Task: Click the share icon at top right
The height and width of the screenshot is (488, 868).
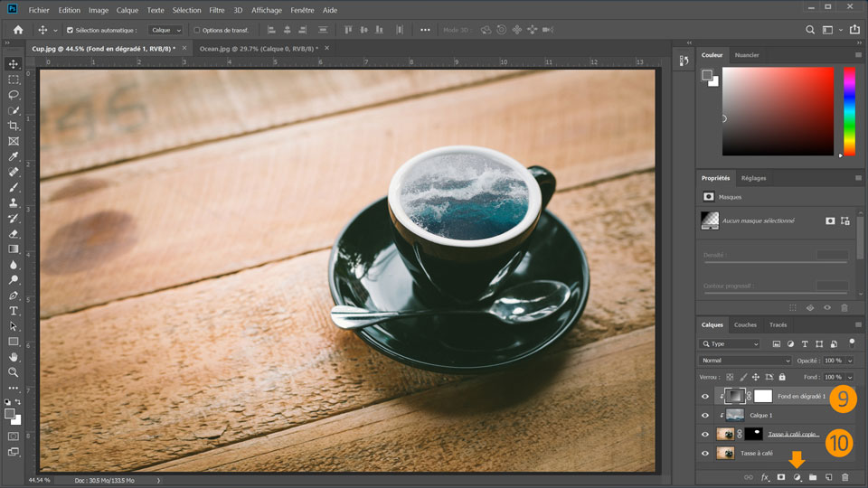Action: 854,29
